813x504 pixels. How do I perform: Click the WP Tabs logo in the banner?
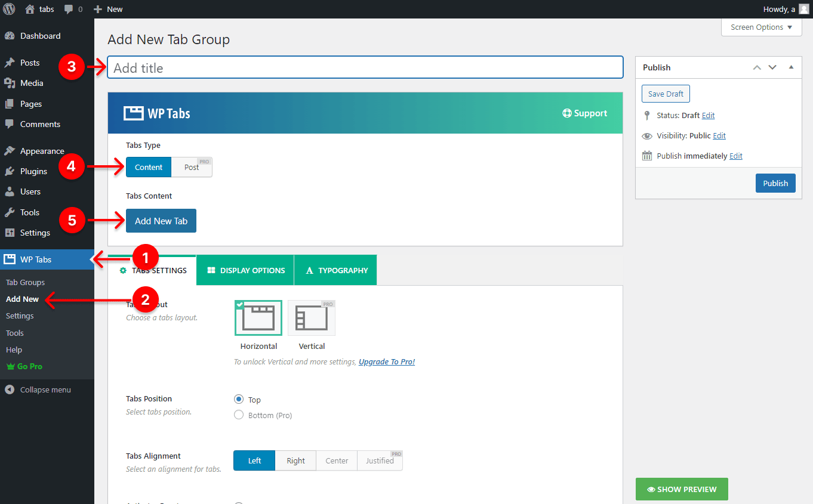(157, 113)
